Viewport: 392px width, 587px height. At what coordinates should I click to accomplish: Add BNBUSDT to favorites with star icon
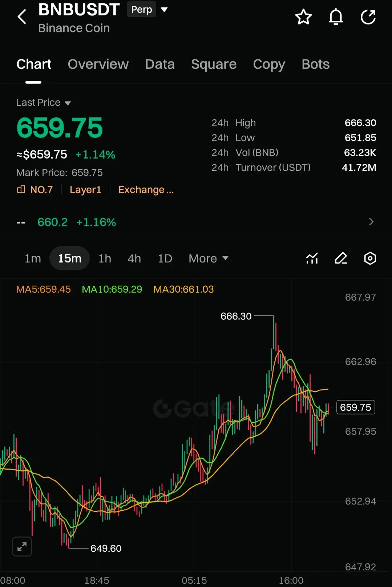[x=303, y=17]
